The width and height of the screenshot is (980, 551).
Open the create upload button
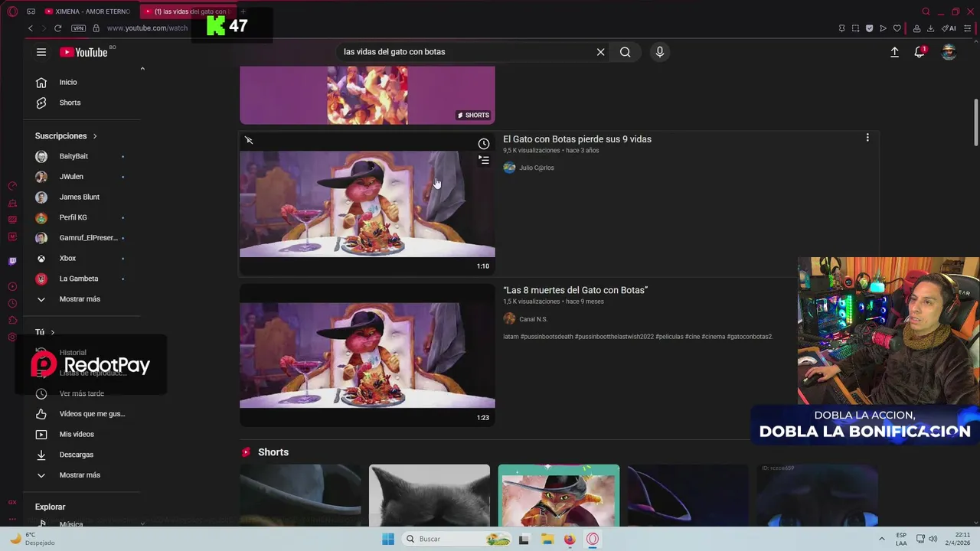pos(894,52)
